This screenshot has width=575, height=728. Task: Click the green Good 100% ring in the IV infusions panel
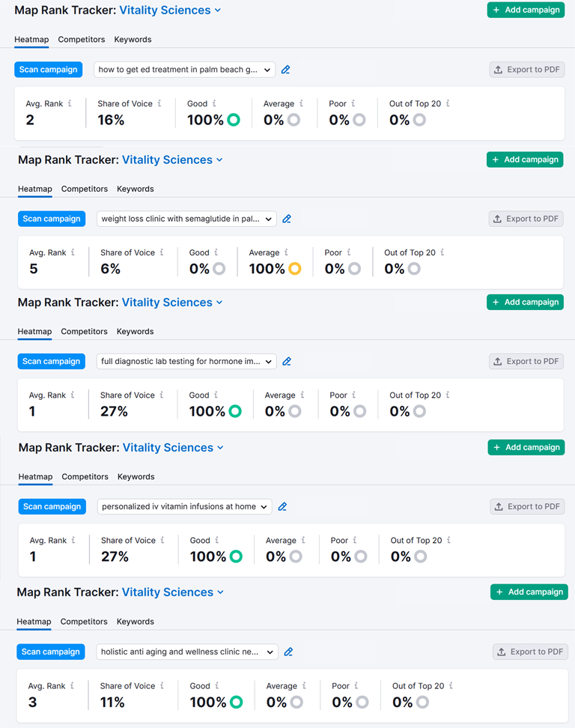[x=236, y=556]
